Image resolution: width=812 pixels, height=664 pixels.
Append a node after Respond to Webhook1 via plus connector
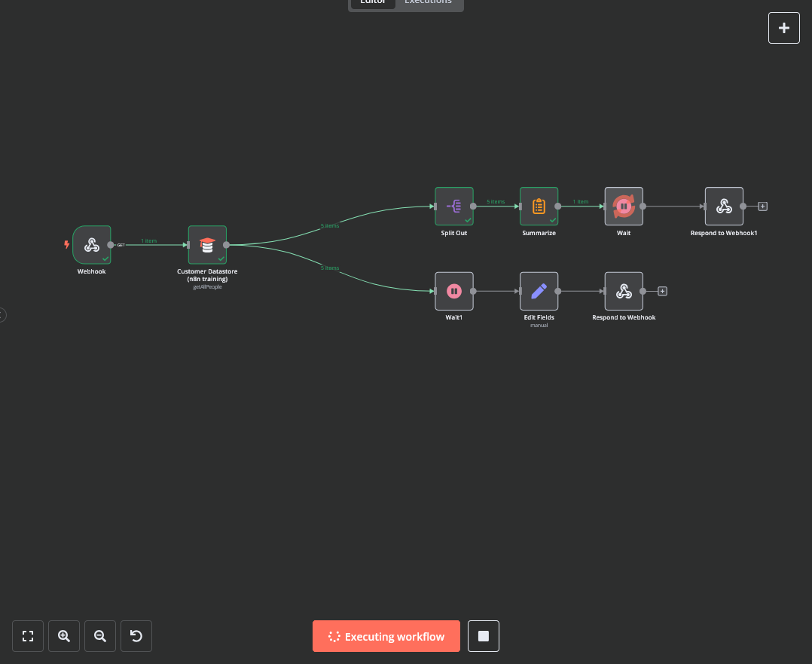tap(762, 206)
